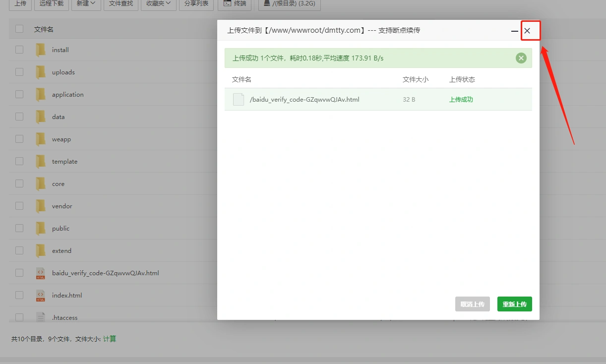Open the core folder icon
The height and width of the screenshot is (364, 606).
(41, 184)
